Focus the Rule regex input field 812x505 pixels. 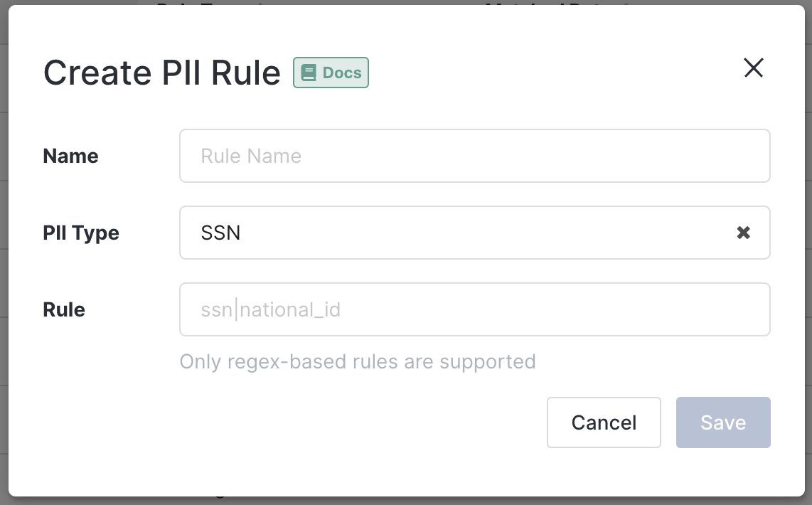tap(474, 309)
